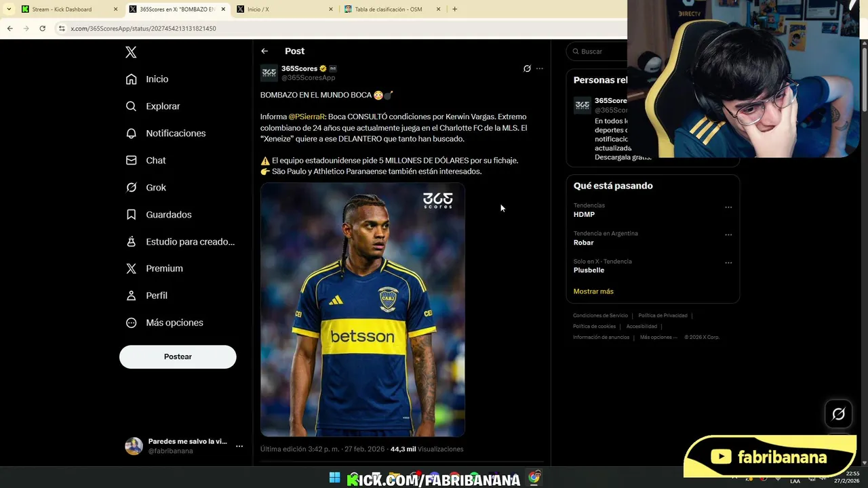
Task: Open Guardados bookmarks in the sidebar
Action: tap(159, 215)
